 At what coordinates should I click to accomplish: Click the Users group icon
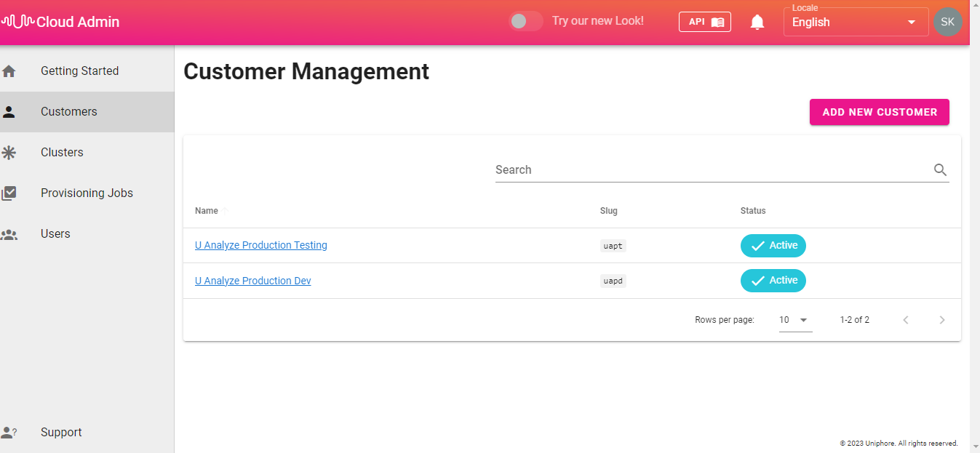coord(9,234)
